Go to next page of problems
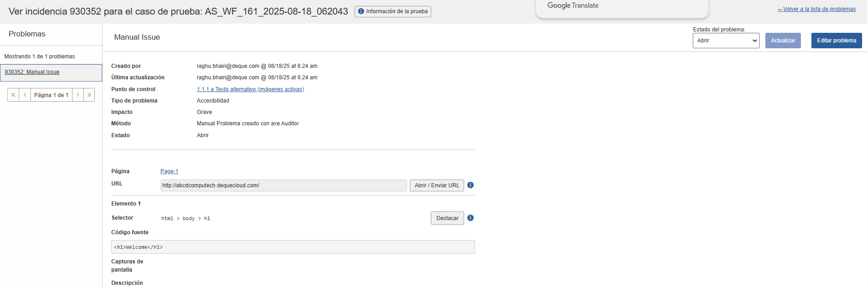Screen dimensions: 868x288 coord(78,95)
